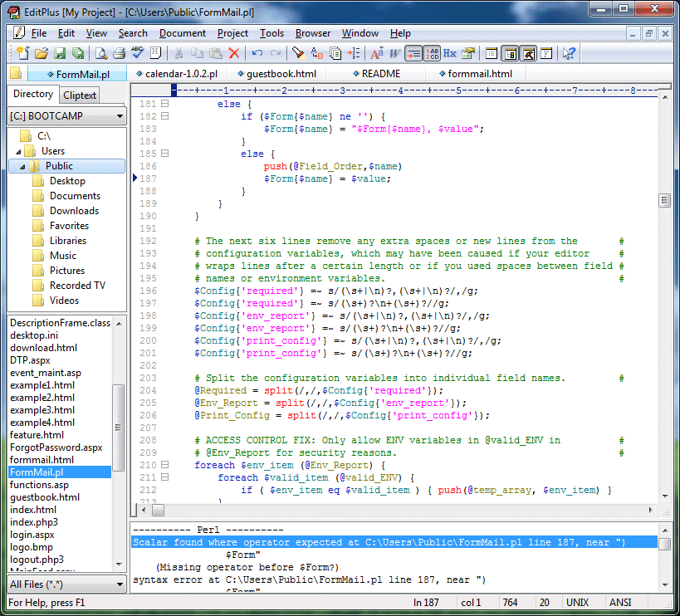The height and width of the screenshot is (616, 680).
Task: Click the Open file folder icon
Action: tap(42, 53)
